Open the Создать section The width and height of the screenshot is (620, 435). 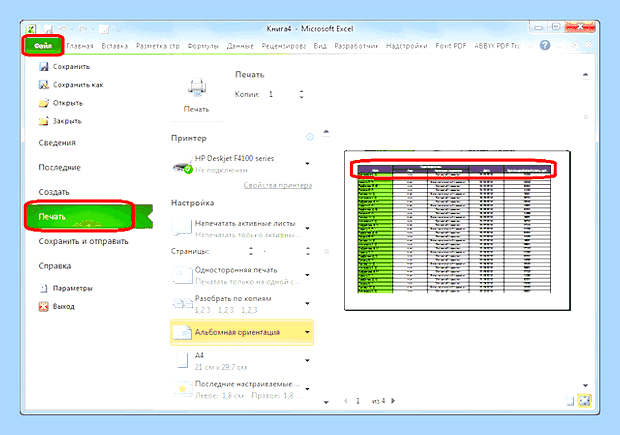(54, 192)
